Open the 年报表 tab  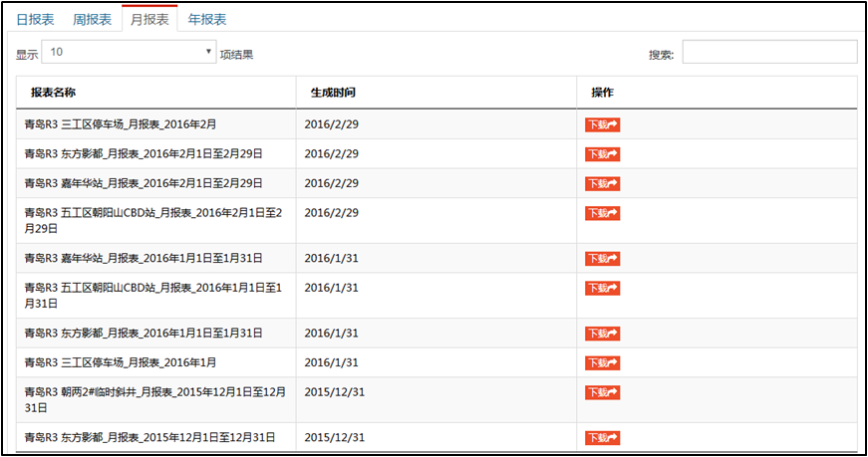207,19
